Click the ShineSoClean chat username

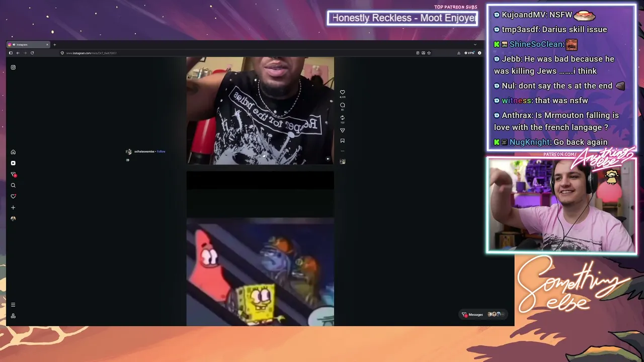(x=536, y=44)
